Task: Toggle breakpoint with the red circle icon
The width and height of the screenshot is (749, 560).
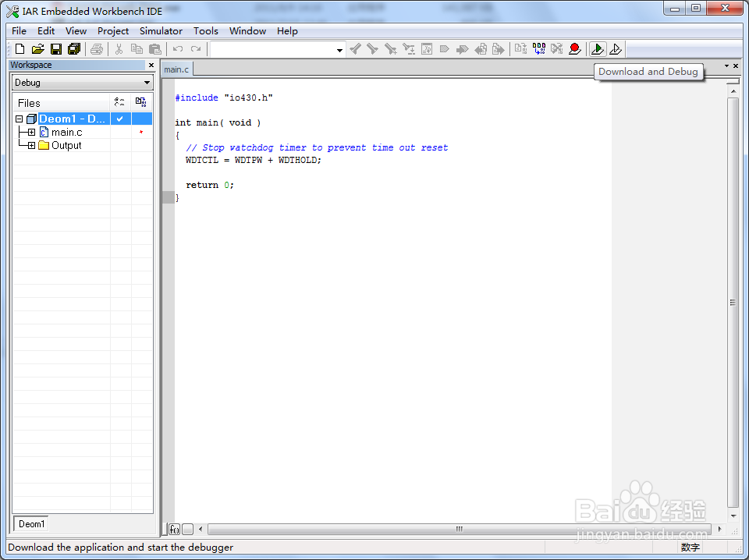Action: [x=575, y=48]
